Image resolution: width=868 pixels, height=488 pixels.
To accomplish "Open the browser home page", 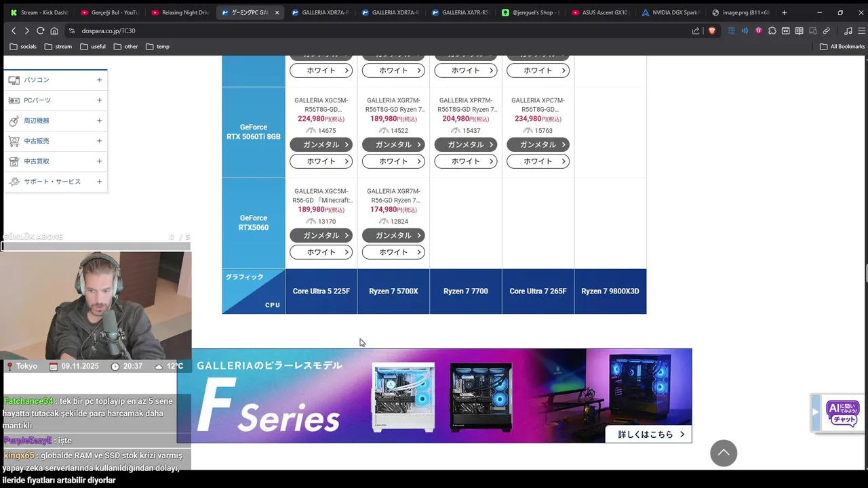I will click(54, 30).
